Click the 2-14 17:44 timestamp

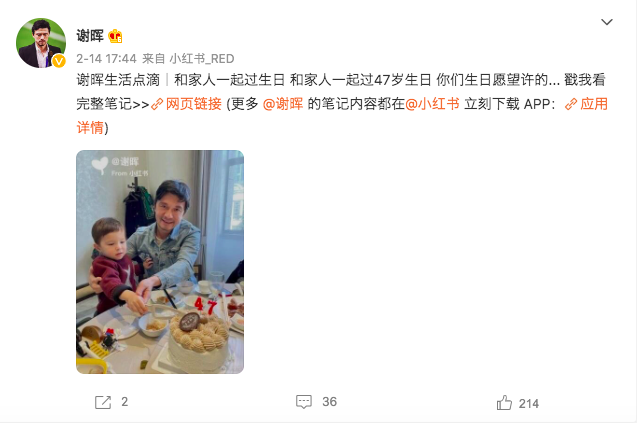click(x=106, y=59)
